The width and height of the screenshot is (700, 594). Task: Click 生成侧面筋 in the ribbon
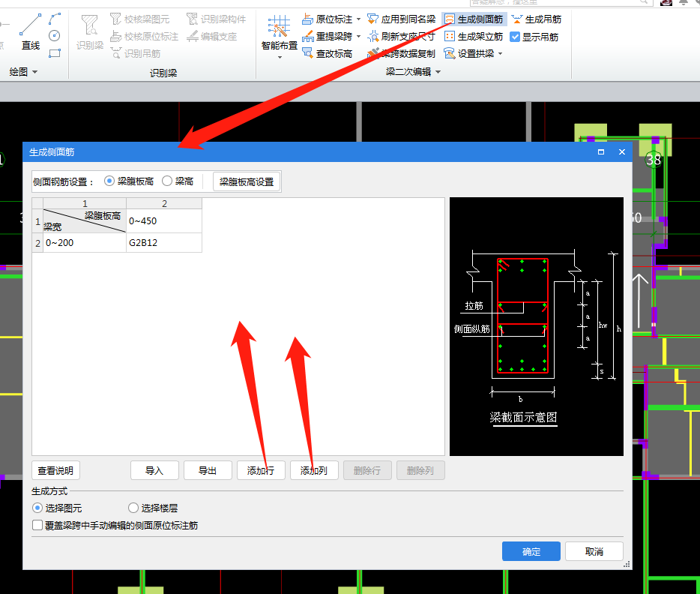474,19
